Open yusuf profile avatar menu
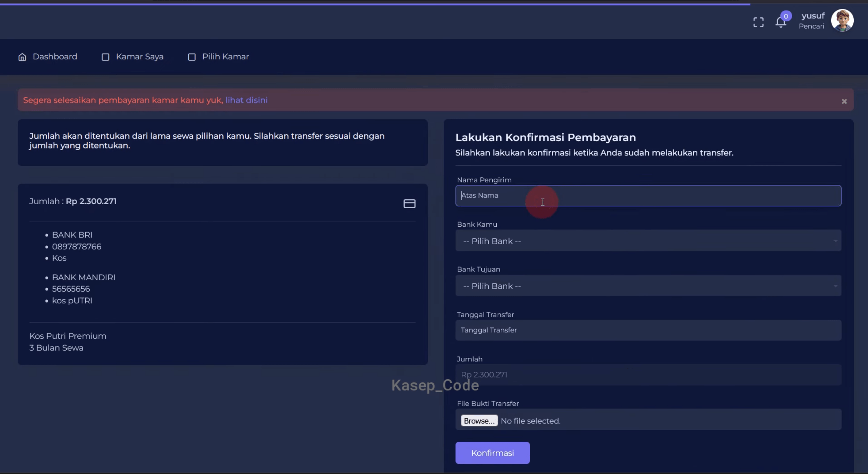The width and height of the screenshot is (868, 474). click(x=842, y=20)
